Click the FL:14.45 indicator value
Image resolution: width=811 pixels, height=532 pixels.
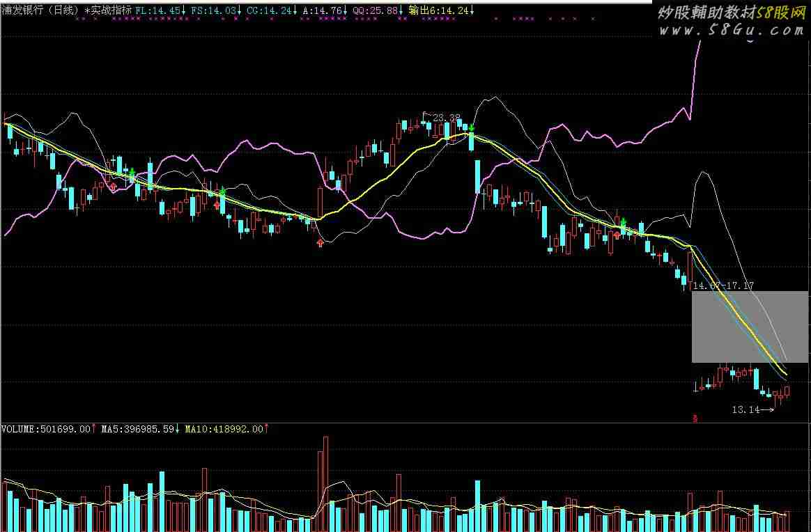[x=160, y=10]
